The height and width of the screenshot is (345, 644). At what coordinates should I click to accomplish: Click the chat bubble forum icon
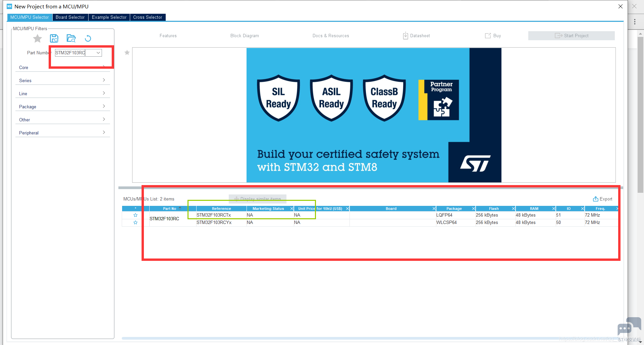pyautogui.click(x=629, y=326)
